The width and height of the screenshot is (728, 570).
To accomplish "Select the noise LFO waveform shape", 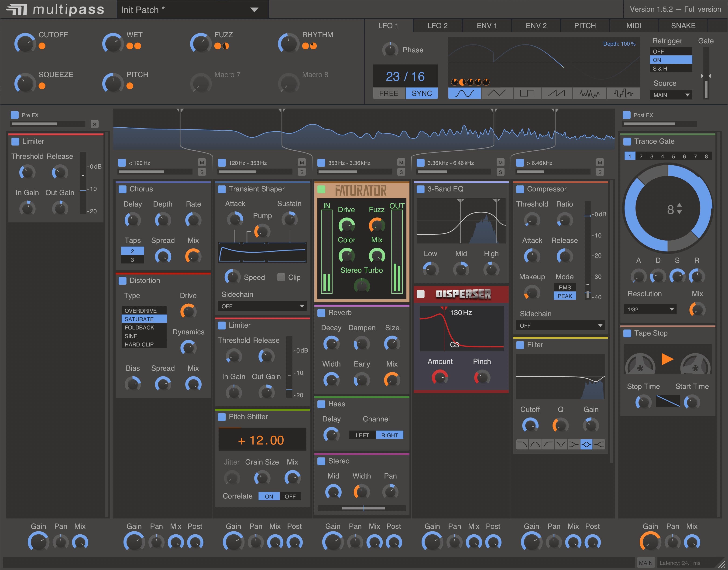I will tap(589, 93).
